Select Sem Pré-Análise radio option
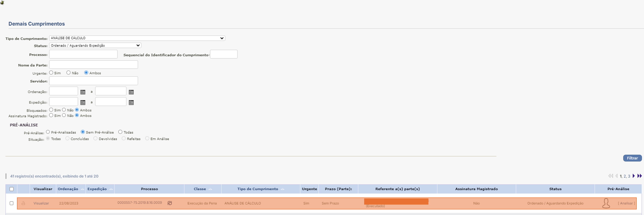The height and width of the screenshot is (215, 644). [x=83, y=132]
